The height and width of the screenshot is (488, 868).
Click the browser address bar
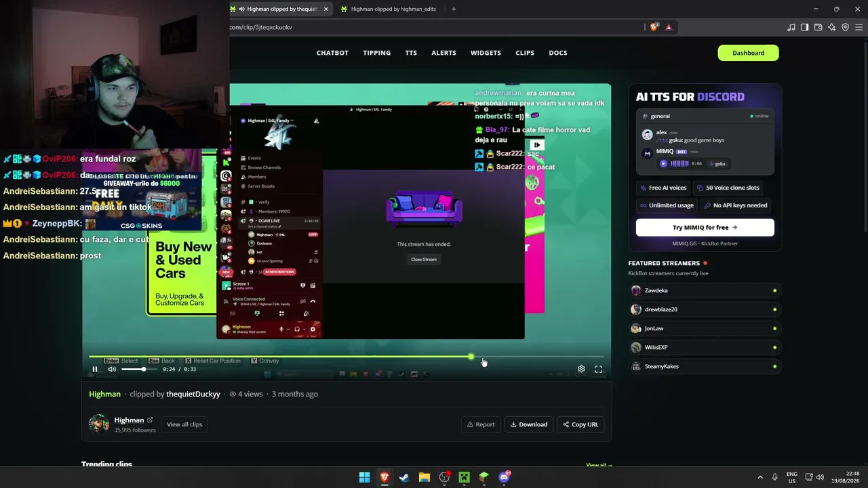[434, 27]
